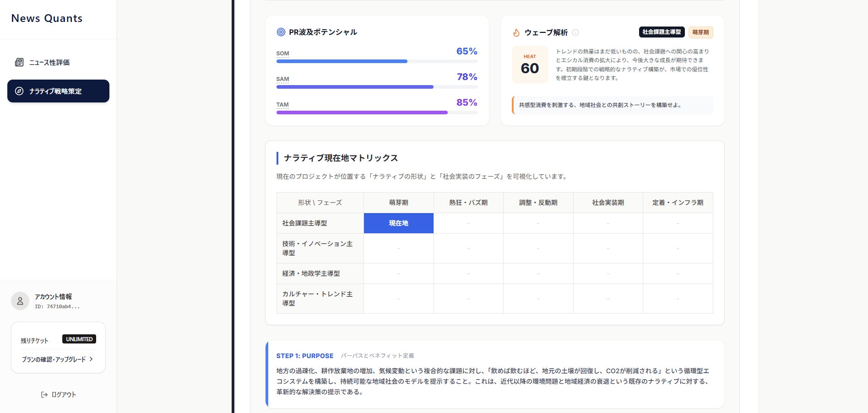
Task: Click the user avatar icon in account section
Action: click(x=20, y=301)
